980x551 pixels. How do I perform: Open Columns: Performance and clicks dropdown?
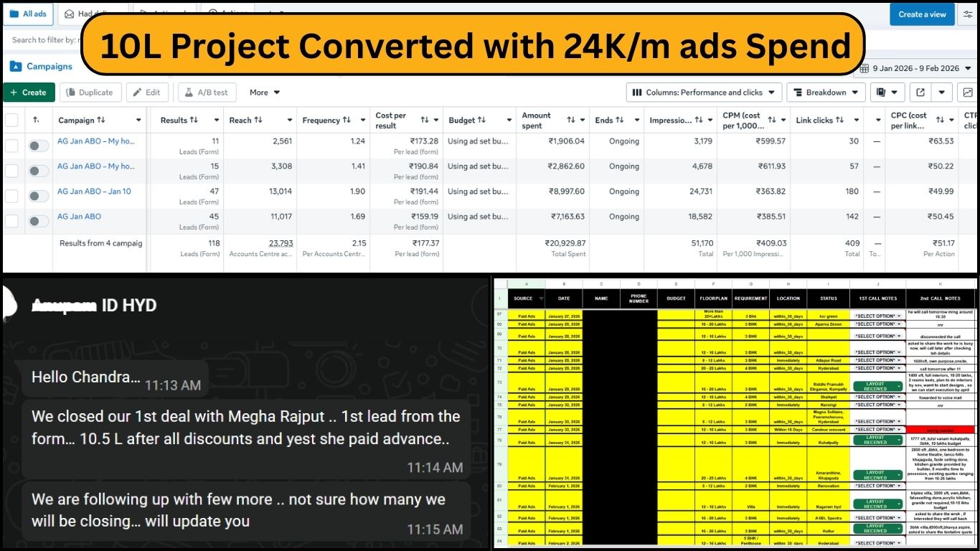[703, 92]
